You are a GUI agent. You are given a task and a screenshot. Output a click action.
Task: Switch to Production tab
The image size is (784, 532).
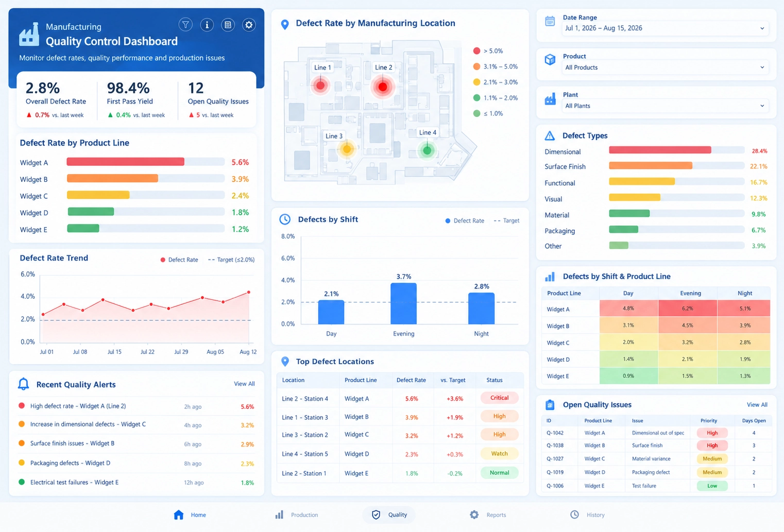pyautogui.click(x=297, y=515)
